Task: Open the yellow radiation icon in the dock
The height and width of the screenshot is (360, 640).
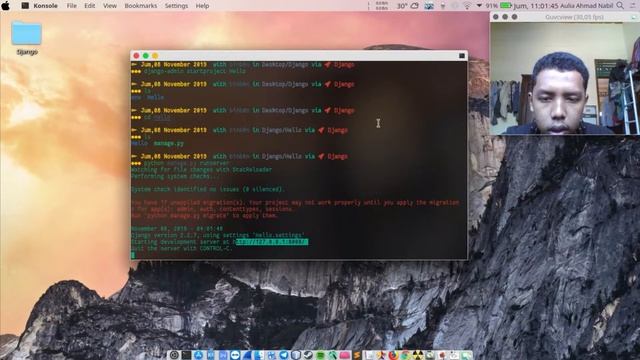Action: tap(418, 355)
